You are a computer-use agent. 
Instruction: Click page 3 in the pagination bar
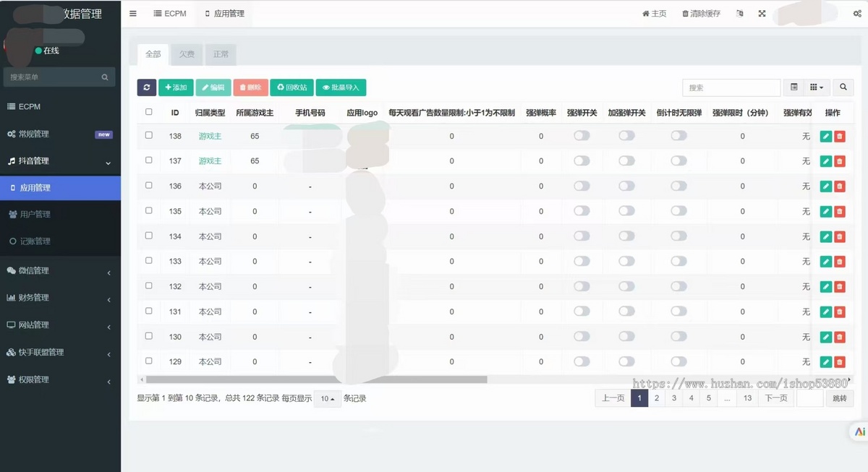click(x=673, y=398)
